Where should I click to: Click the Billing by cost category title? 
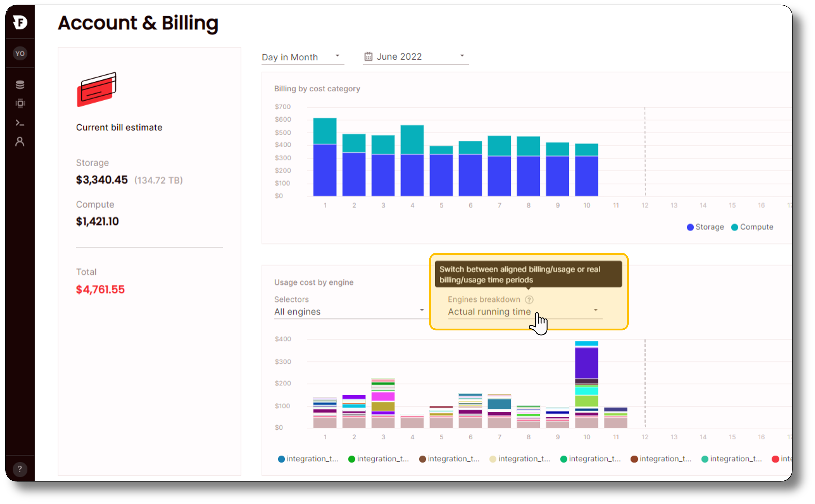click(317, 89)
